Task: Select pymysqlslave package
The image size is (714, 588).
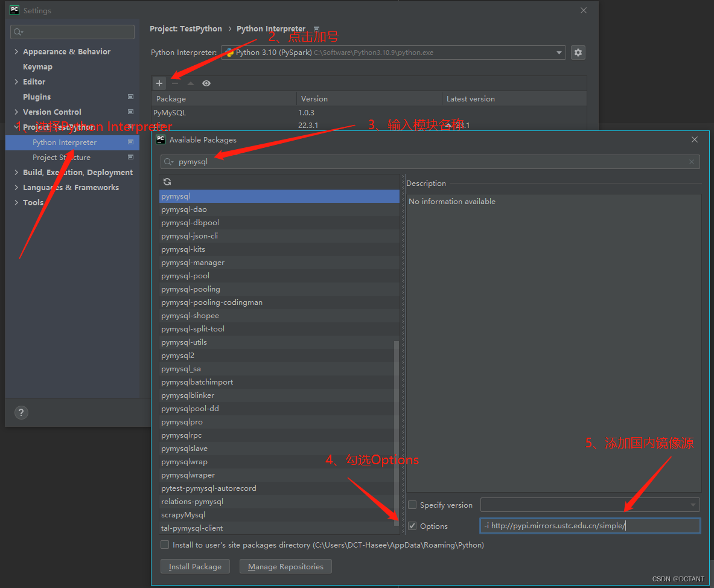Action: point(276,449)
